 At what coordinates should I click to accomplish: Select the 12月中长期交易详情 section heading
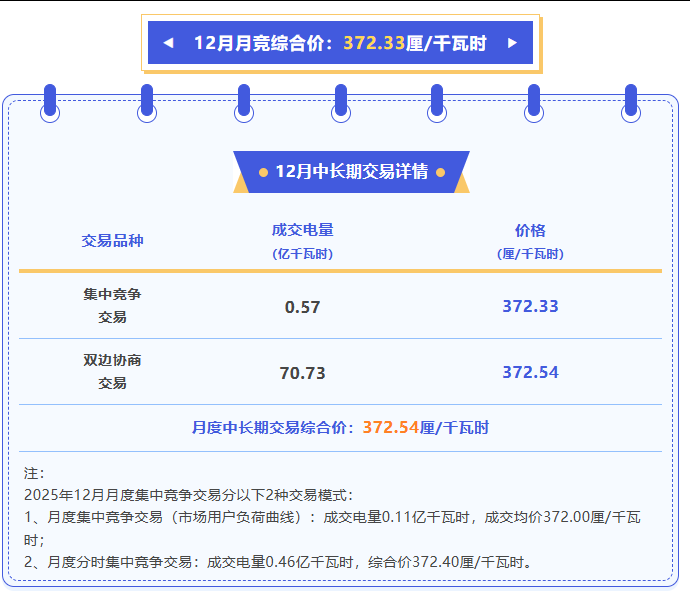(x=351, y=172)
